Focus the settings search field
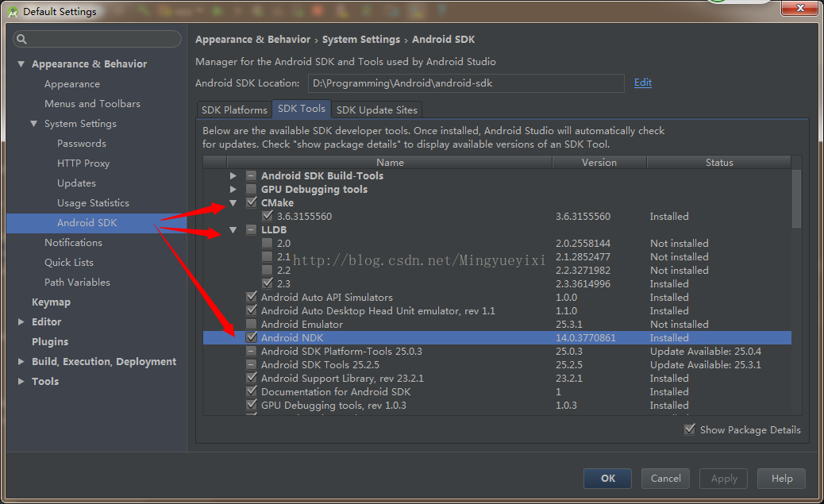The height and width of the screenshot is (504, 824). 97,39
